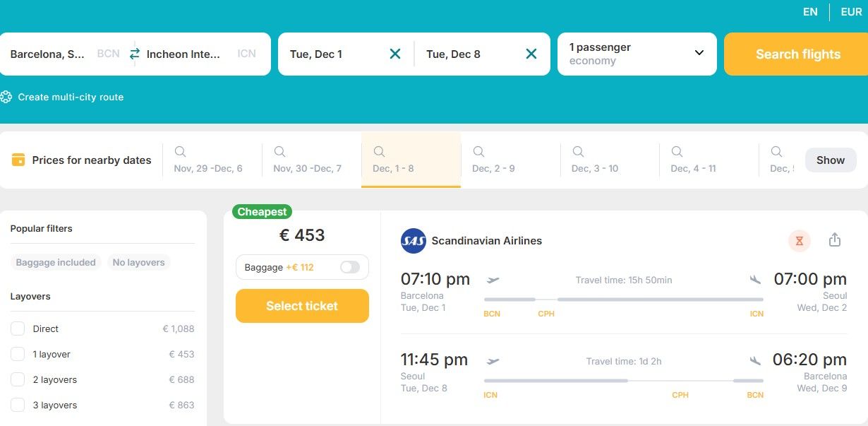Click the landing airplane icon on the return flight

point(756,360)
